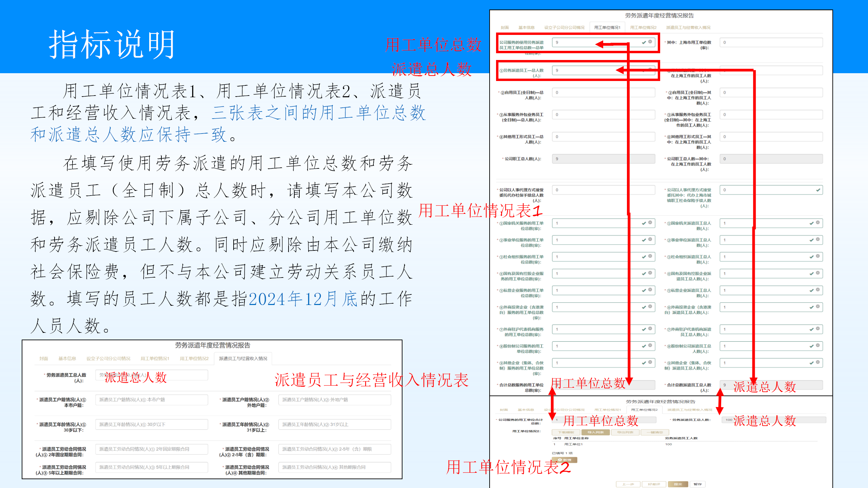Click the clear icon in 用工单位总数 field
868x488 pixels.
pos(650,42)
